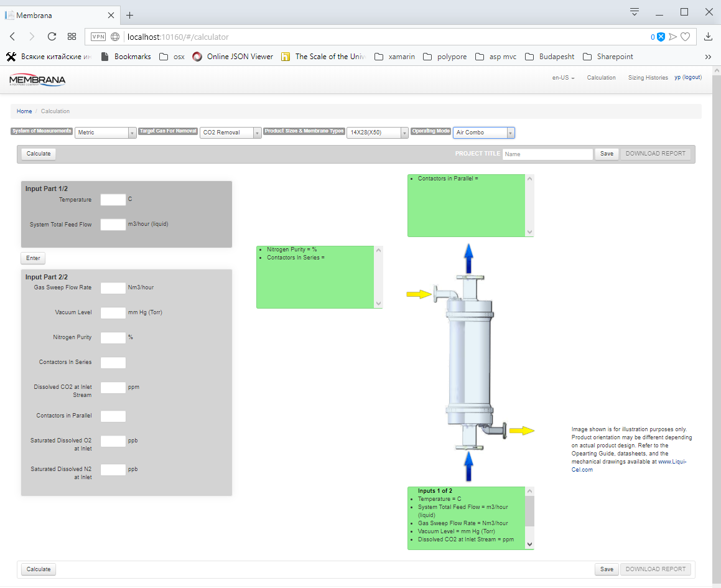Open the Bookmarks page icon in the bookmarks bar
721x588 pixels.
[x=126, y=57]
